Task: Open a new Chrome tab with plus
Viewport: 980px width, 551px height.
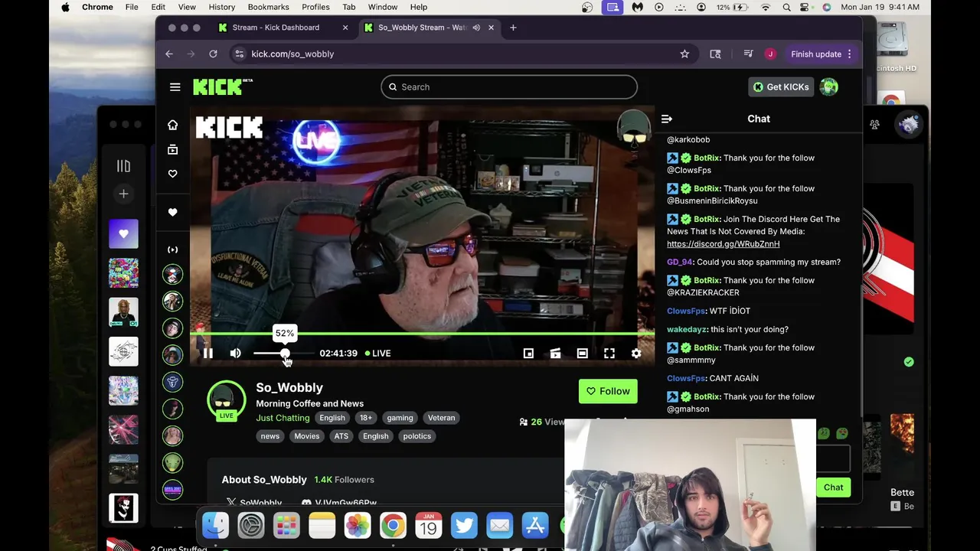Action: click(x=513, y=28)
